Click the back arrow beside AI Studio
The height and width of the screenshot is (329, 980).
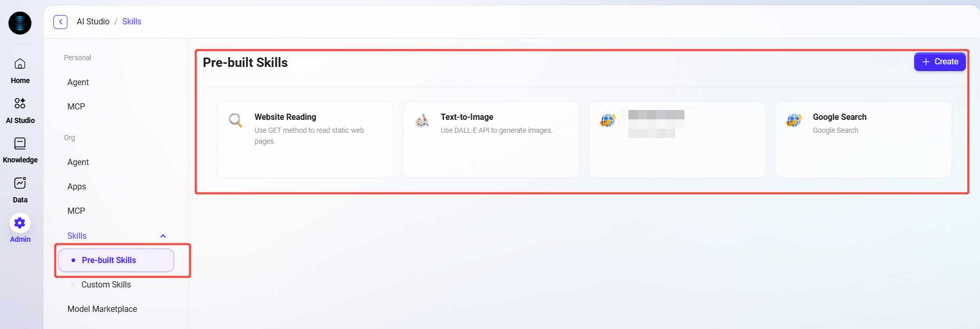click(61, 22)
